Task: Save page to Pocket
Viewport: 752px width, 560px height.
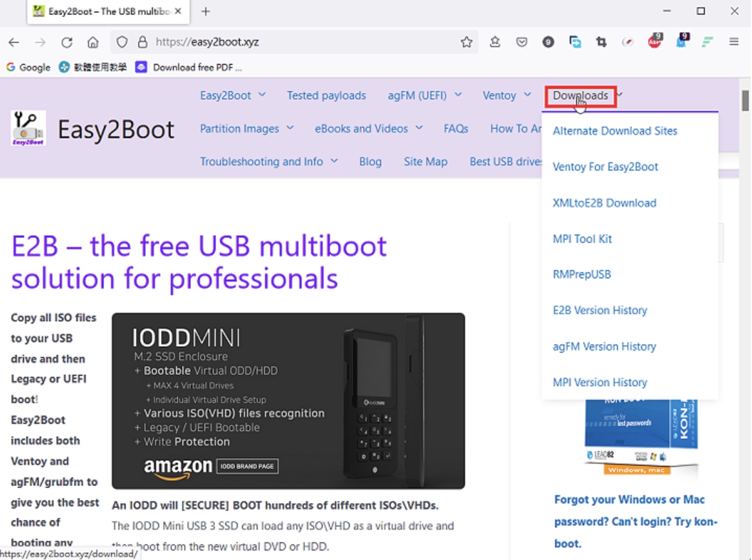Action: pyautogui.click(x=522, y=42)
